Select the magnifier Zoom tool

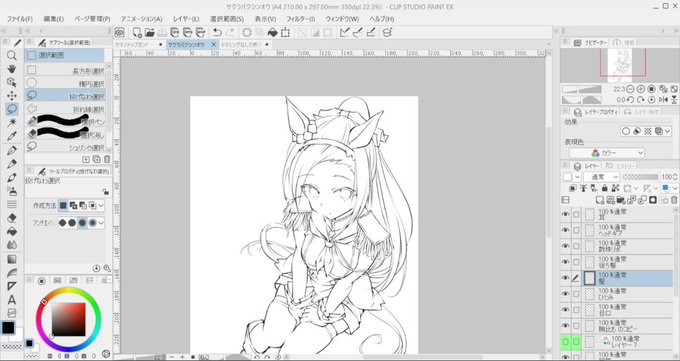pyautogui.click(x=12, y=55)
